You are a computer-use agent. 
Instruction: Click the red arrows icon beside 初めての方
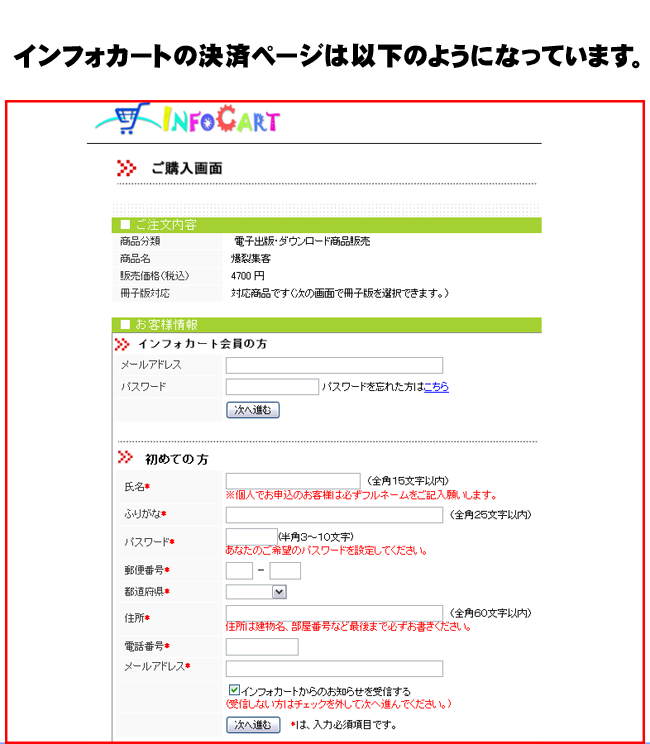[125, 457]
